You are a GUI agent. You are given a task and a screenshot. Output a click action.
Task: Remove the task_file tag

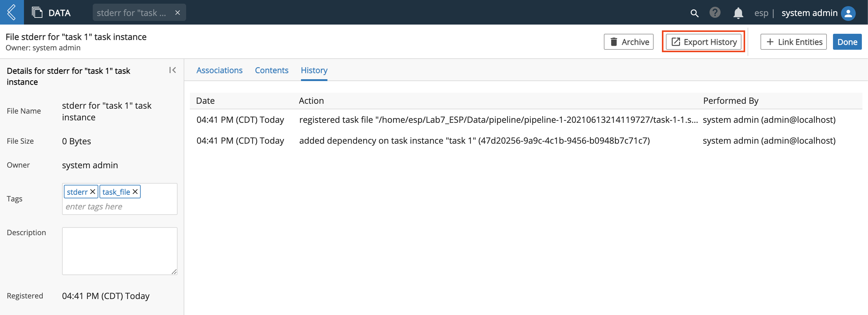(x=135, y=192)
